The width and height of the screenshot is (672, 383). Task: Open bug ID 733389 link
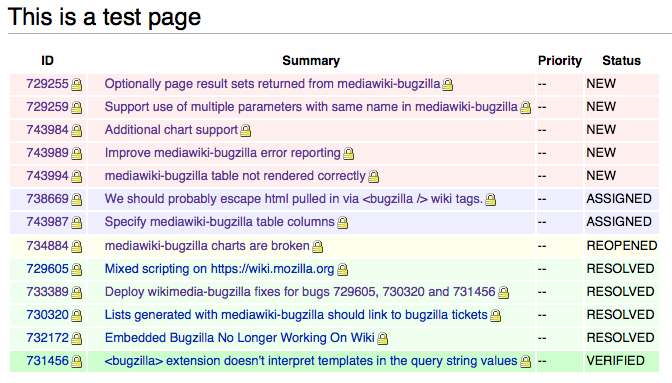coord(48,292)
